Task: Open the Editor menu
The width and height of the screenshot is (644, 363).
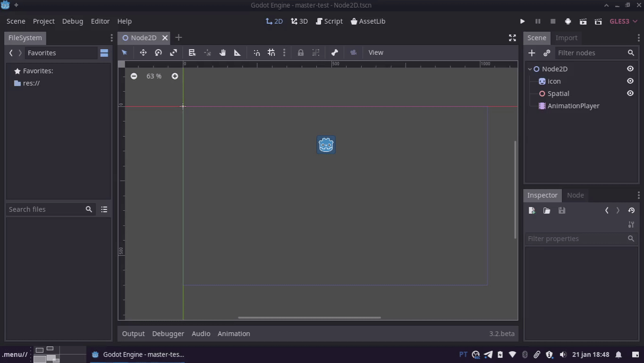Action: (x=100, y=21)
